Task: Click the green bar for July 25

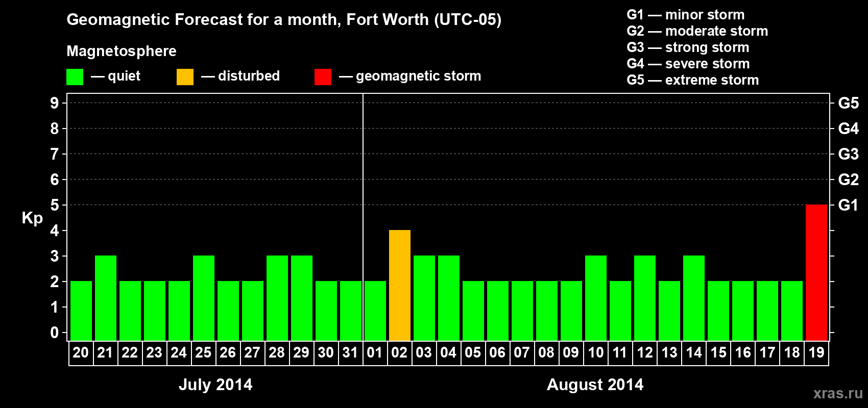Action: click(204, 298)
